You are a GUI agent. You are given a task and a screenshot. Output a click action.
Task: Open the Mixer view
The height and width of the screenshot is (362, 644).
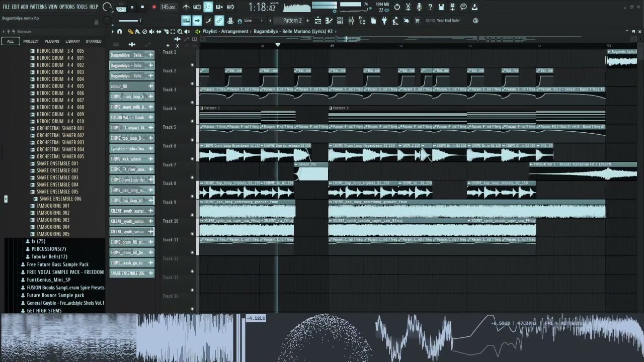[351, 21]
